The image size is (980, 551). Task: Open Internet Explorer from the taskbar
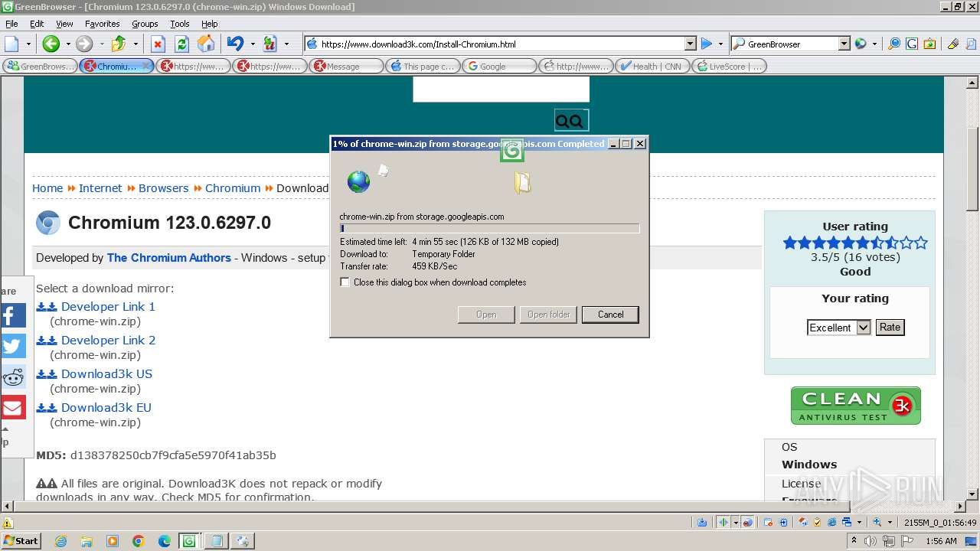click(60, 541)
